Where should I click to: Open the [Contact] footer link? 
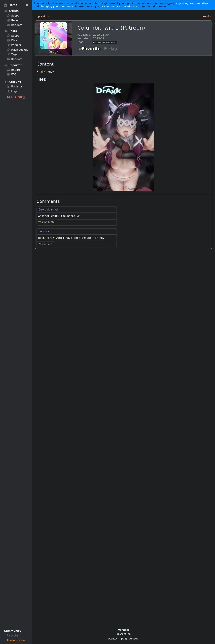(x=114, y=638)
